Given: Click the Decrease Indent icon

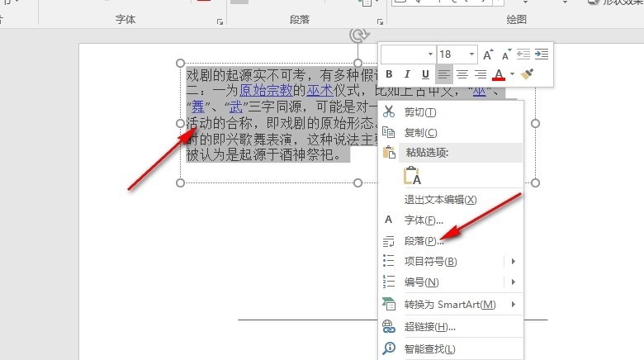Looking at the screenshot, I should coord(523,54).
